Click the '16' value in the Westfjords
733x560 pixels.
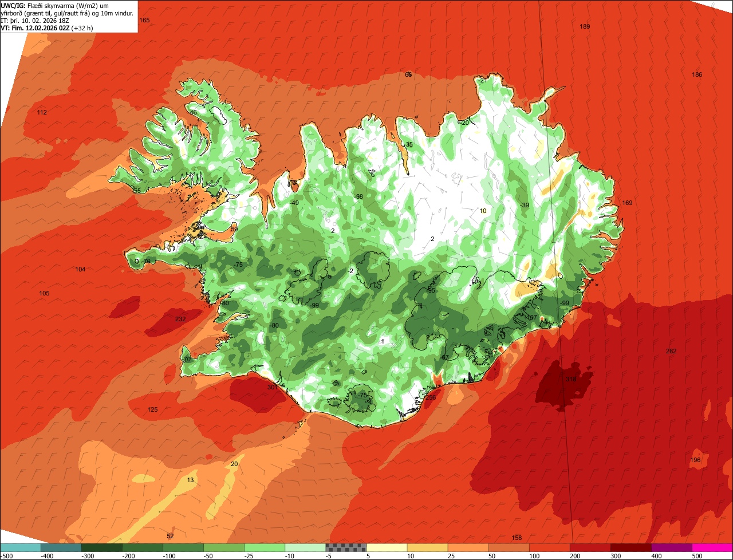(194, 113)
